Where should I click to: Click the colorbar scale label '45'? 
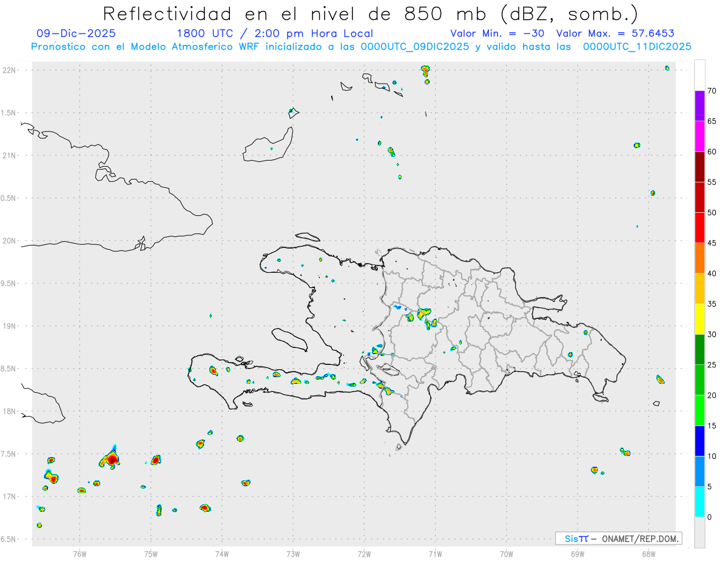712,243
